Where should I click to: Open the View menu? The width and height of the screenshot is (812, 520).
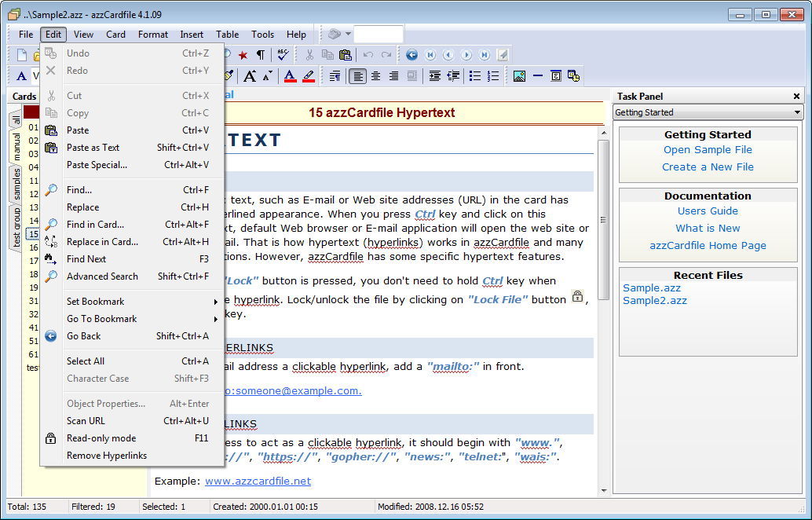(x=83, y=34)
